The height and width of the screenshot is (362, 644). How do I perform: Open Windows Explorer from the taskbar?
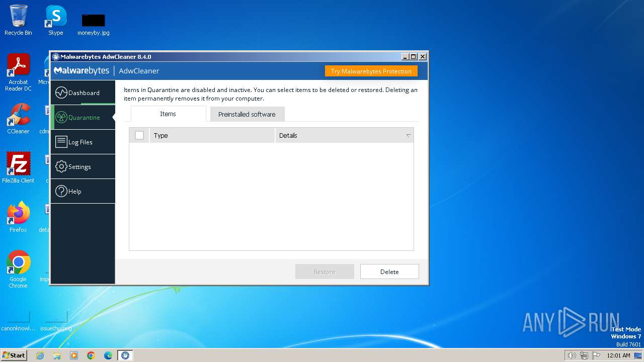57,355
